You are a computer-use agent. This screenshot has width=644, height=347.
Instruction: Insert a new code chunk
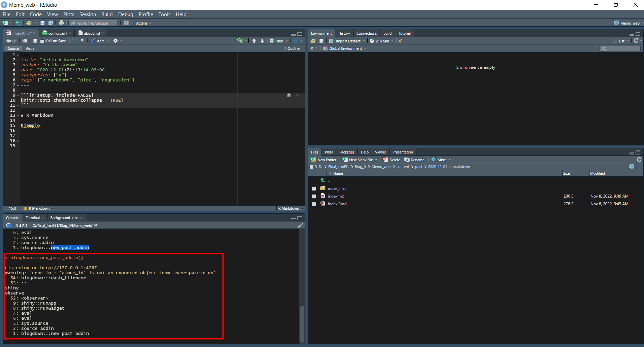pos(240,41)
